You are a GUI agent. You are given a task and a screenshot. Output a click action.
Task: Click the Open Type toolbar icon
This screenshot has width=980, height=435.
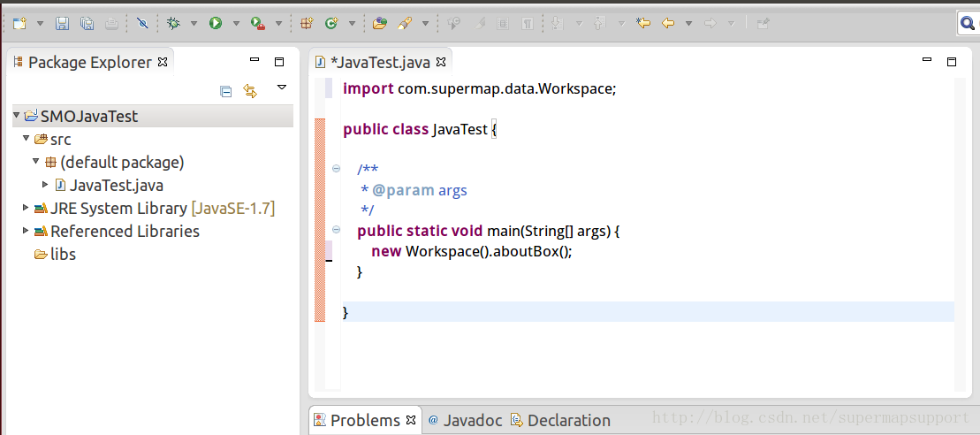379,24
